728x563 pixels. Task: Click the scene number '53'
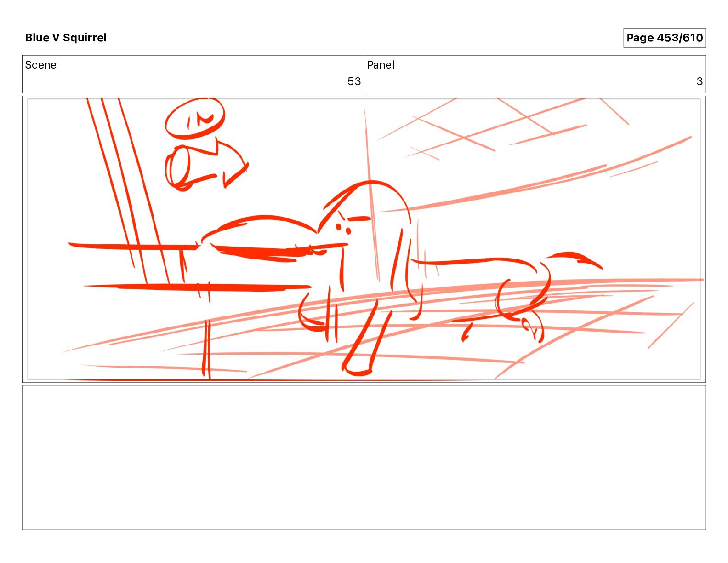(x=354, y=81)
